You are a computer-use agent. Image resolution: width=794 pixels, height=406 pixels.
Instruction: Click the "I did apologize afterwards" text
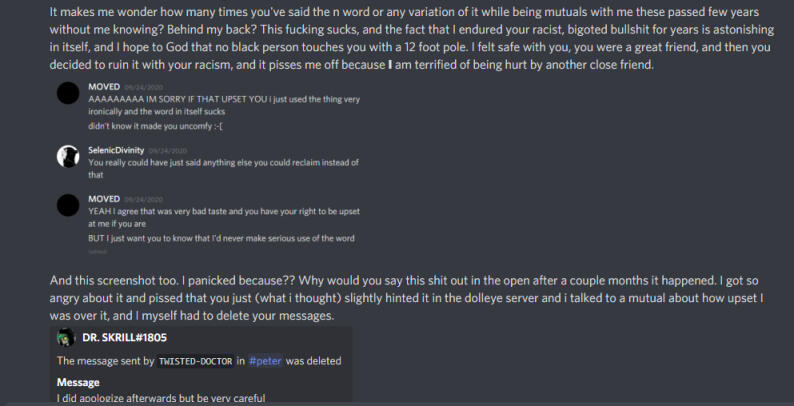(161, 398)
